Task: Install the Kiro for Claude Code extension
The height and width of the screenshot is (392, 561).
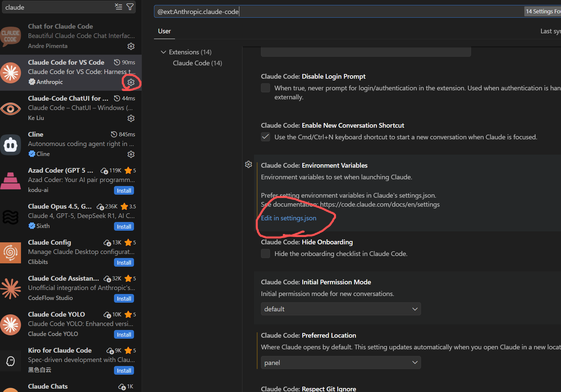Action: coord(124,371)
